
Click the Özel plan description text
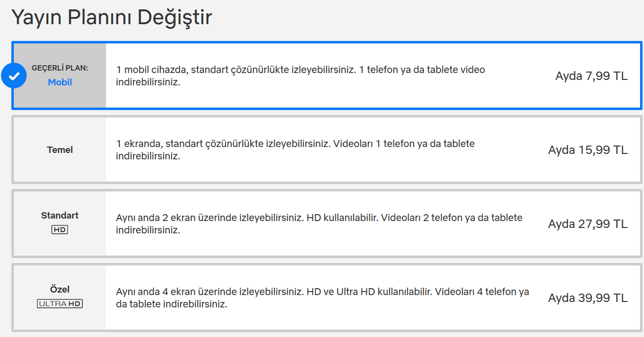(x=322, y=298)
